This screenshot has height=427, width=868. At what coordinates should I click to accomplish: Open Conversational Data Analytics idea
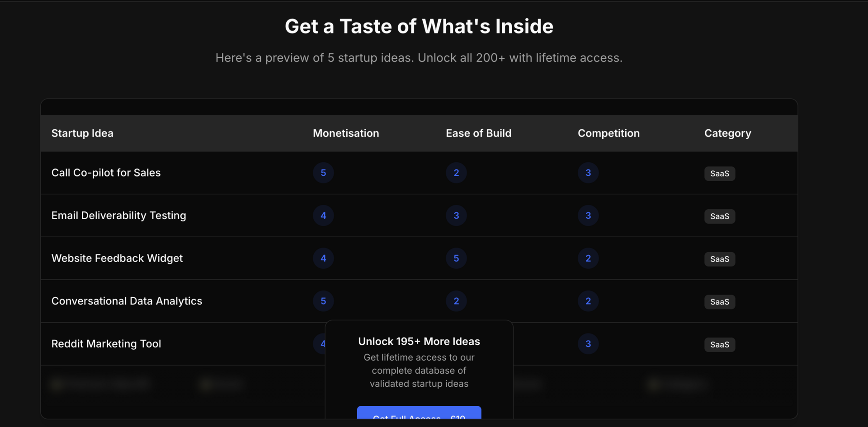click(x=127, y=301)
